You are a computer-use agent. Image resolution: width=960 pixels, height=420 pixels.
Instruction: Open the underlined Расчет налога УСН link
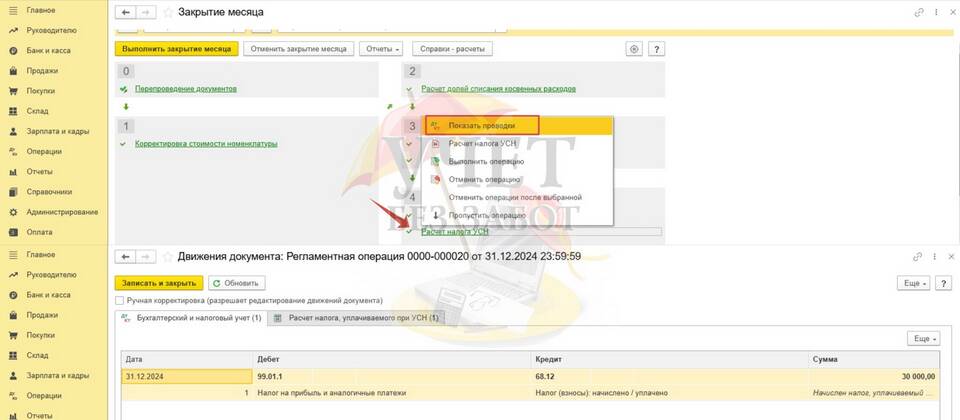(x=454, y=232)
